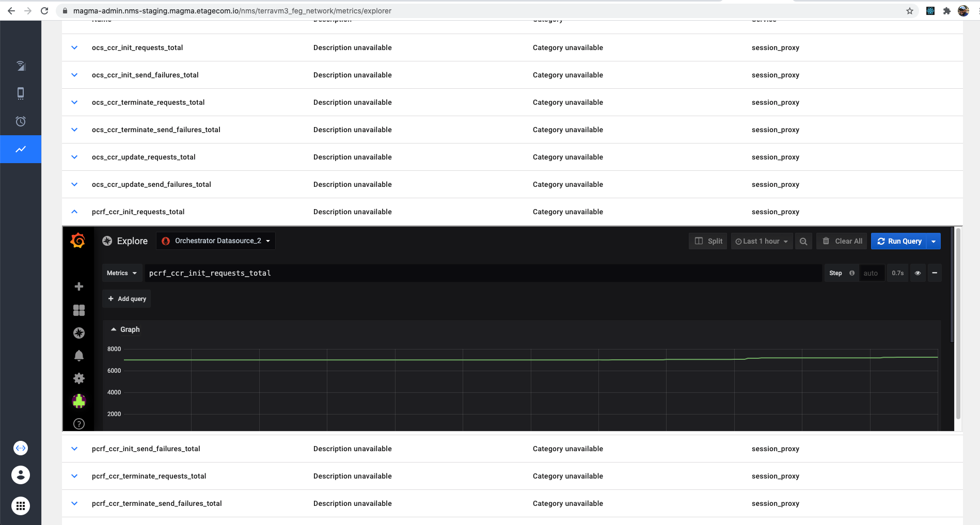Open Grafana Dashboards grid icon
The height and width of the screenshot is (525, 980).
[79, 310]
